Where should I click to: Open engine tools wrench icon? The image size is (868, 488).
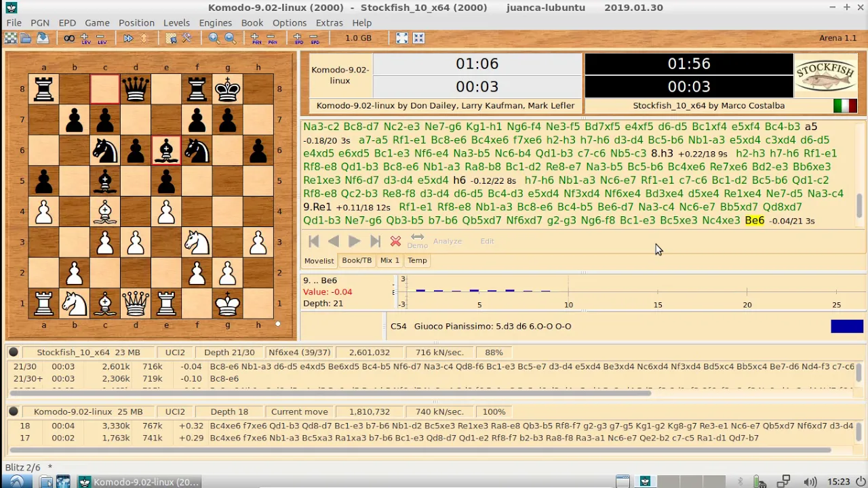pyautogui.click(x=186, y=39)
